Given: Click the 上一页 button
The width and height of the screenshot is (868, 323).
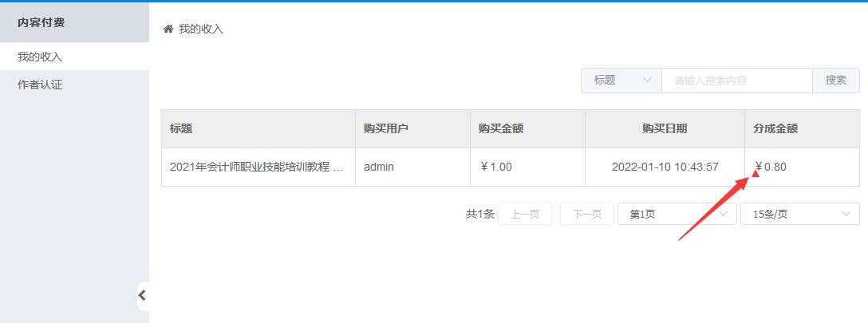Looking at the screenshot, I should (525, 214).
